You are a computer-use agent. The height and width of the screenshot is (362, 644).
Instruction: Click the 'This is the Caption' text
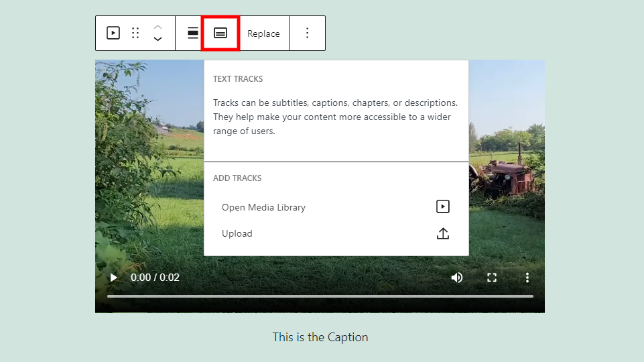tap(320, 337)
